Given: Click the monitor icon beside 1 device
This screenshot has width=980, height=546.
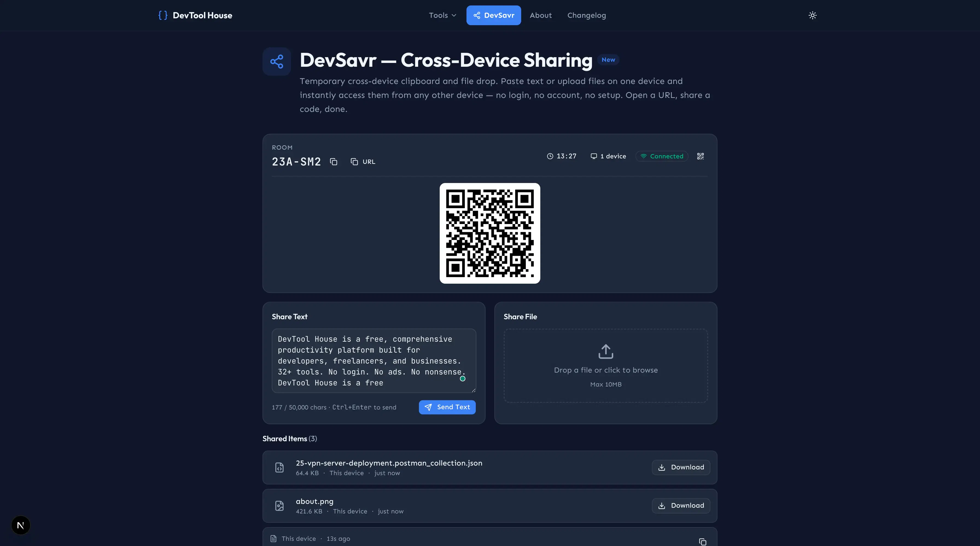Looking at the screenshot, I should tap(593, 156).
